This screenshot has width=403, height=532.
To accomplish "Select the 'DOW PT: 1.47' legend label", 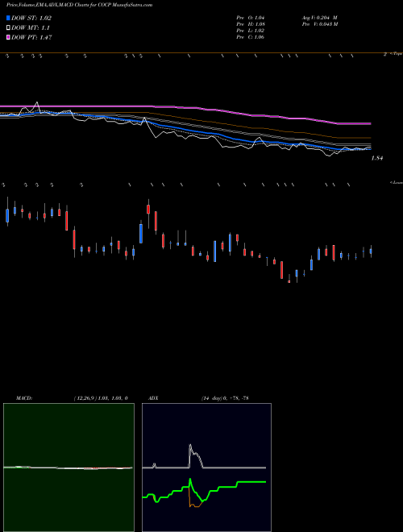I will click(x=31, y=38).
